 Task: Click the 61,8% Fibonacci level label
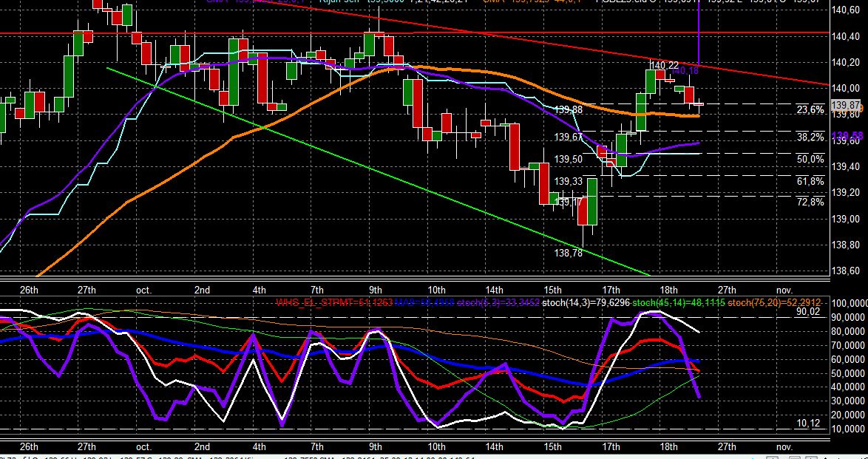pos(810,181)
